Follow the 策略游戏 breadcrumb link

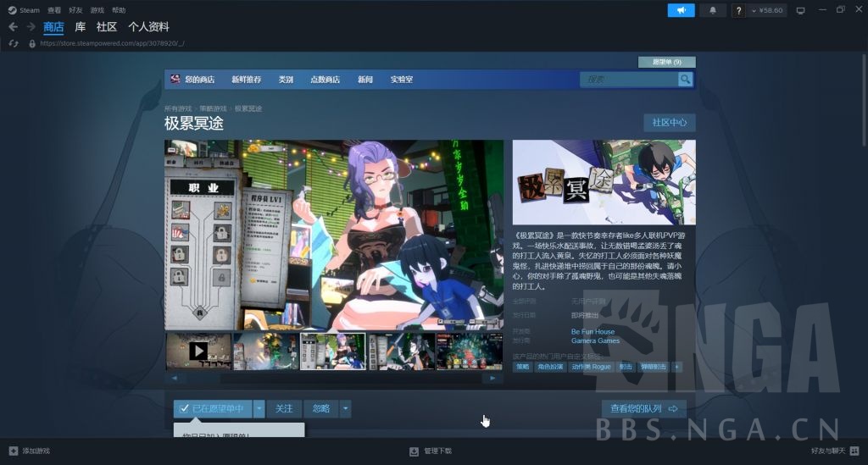click(213, 108)
